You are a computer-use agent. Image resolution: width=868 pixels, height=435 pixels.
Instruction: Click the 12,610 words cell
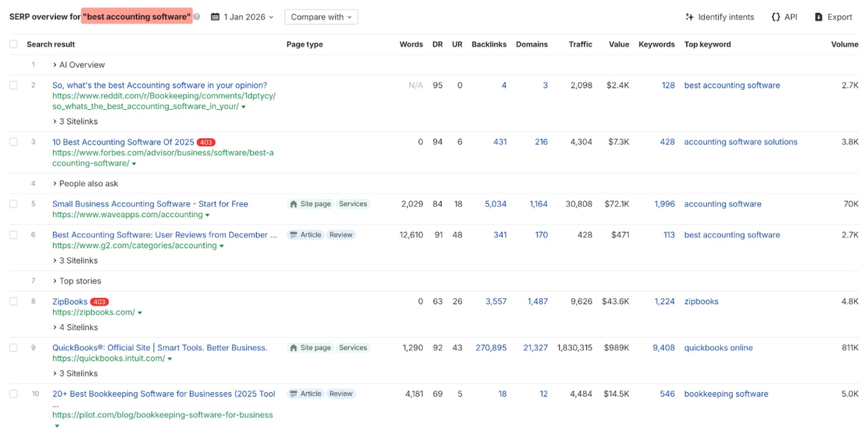tap(411, 235)
